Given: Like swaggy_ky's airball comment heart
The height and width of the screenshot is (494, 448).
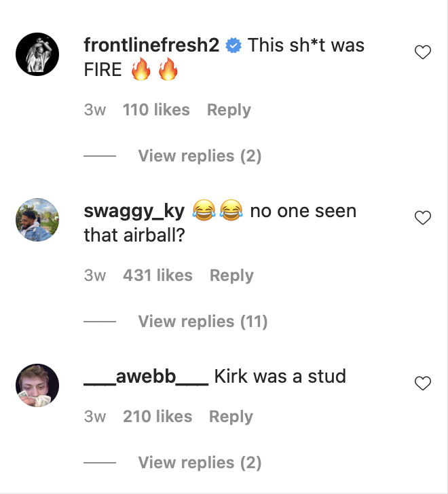Looking at the screenshot, I should point(423,218).
